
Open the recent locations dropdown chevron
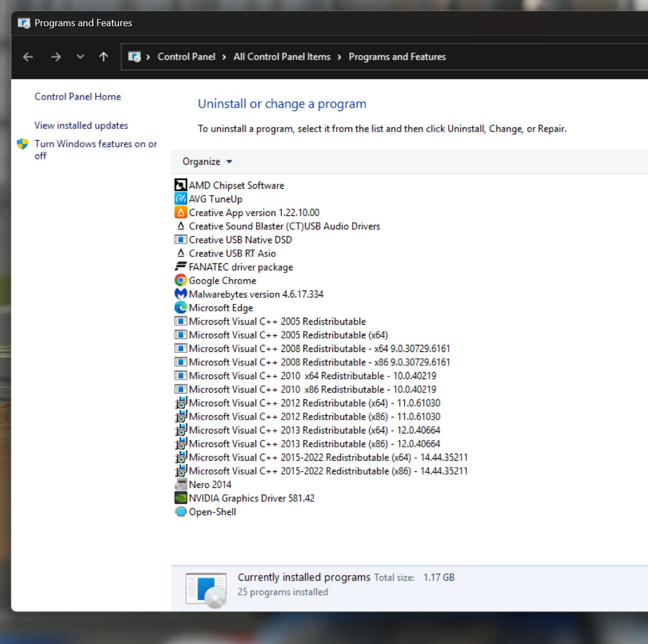(80, 57)
